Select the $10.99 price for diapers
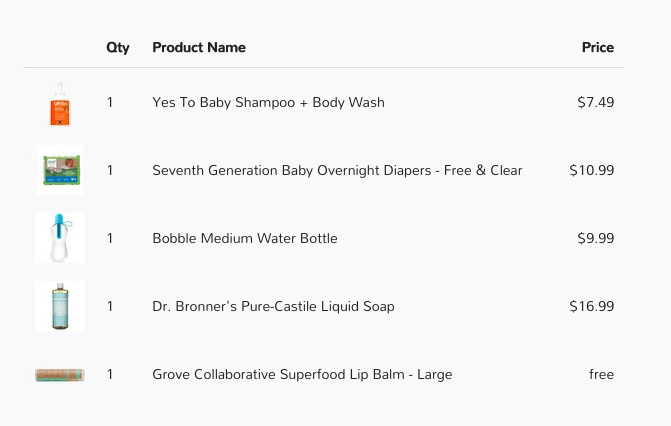The image size is (671, 426). [x=592, y=170]
